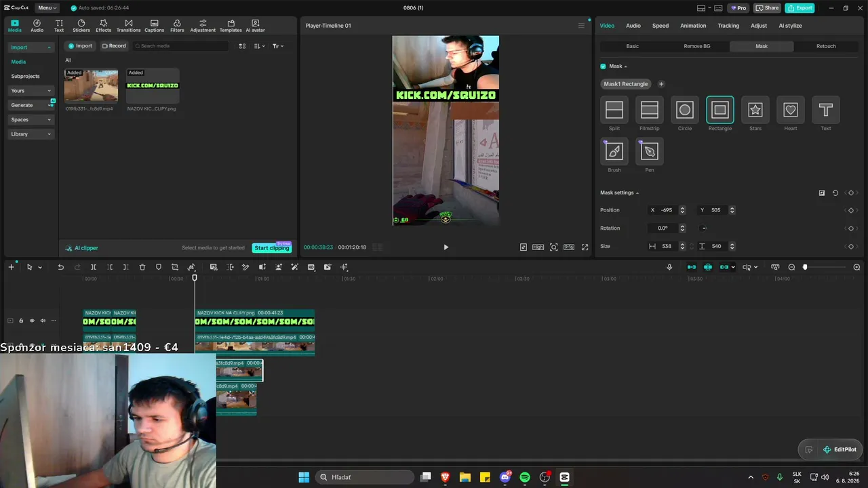This screenshot has width=868, height=488.
Task: Uncheck the Mask enable checkbox
Action: pos(603,66)
